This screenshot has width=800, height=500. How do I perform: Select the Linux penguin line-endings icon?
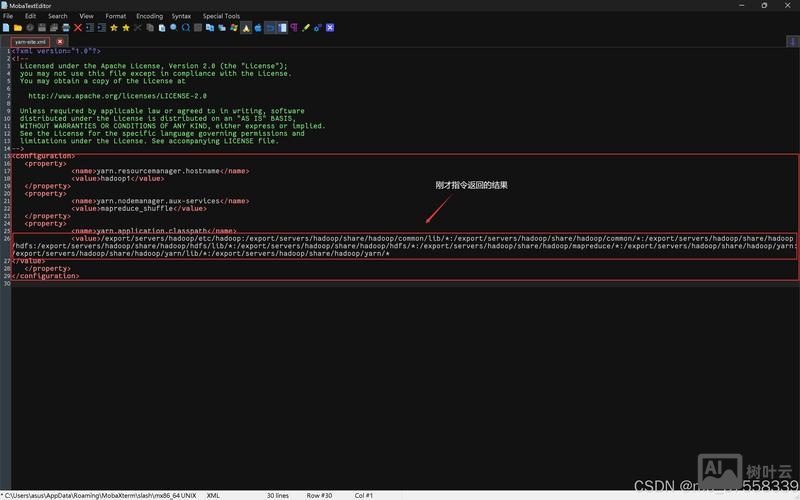click(246, 28)
